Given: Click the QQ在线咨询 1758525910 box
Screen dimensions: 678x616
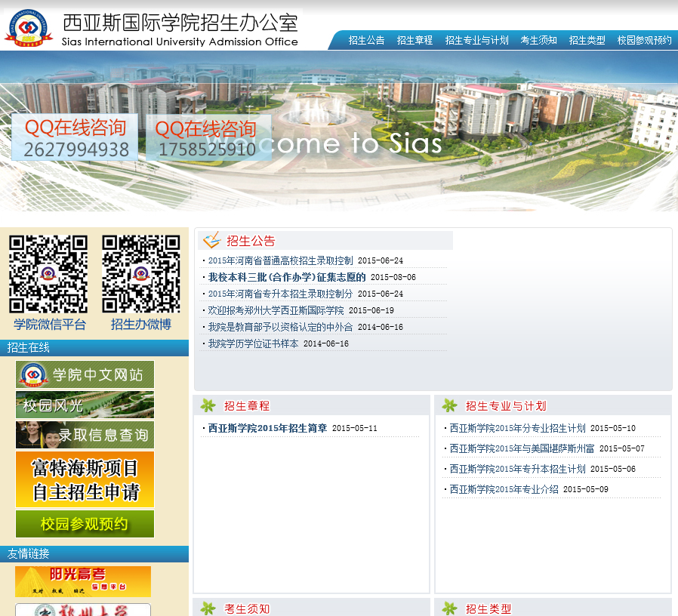Looking at the screenshot, I should pyautogui.click(x=208, y=137).
